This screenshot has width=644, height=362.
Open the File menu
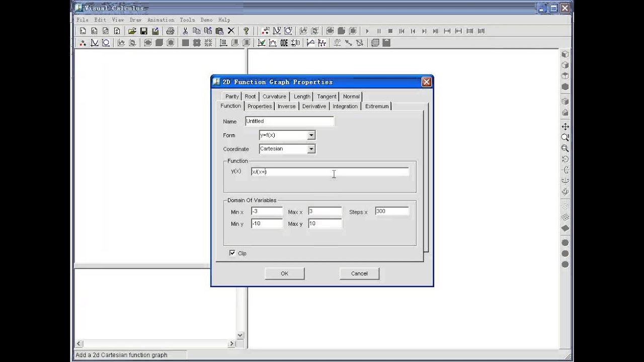coord(82,20)
